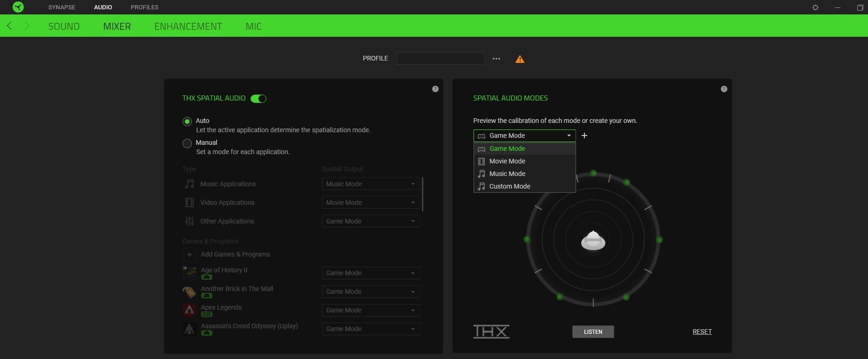The height and width of the screenshot is (359, 868).
Task: Open the MIC tab
Action: (253, 27)
